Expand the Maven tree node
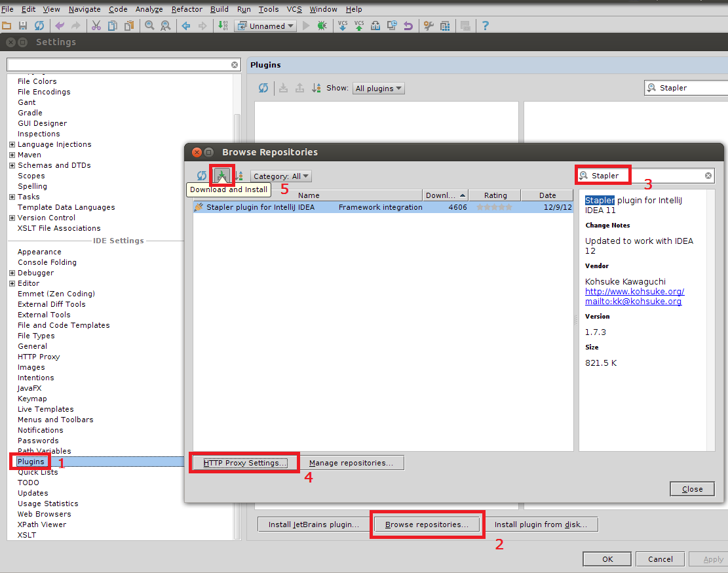Viewport: 728px width, 573px height. (12, 155)
